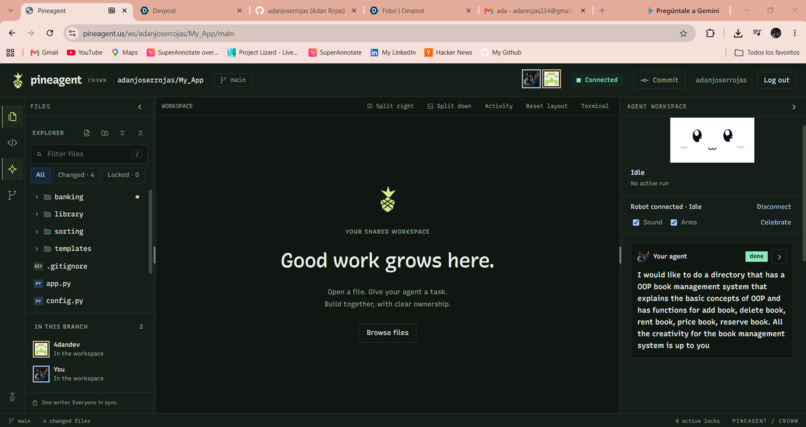Screen dimensions: 806x427
Task: Expand all folders with the double-down chevron
Action: pos(122,133)
